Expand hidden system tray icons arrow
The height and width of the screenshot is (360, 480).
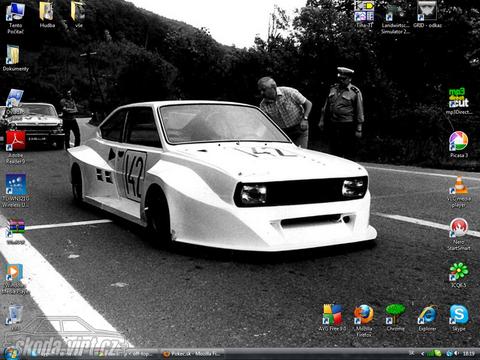pos(422,354)
